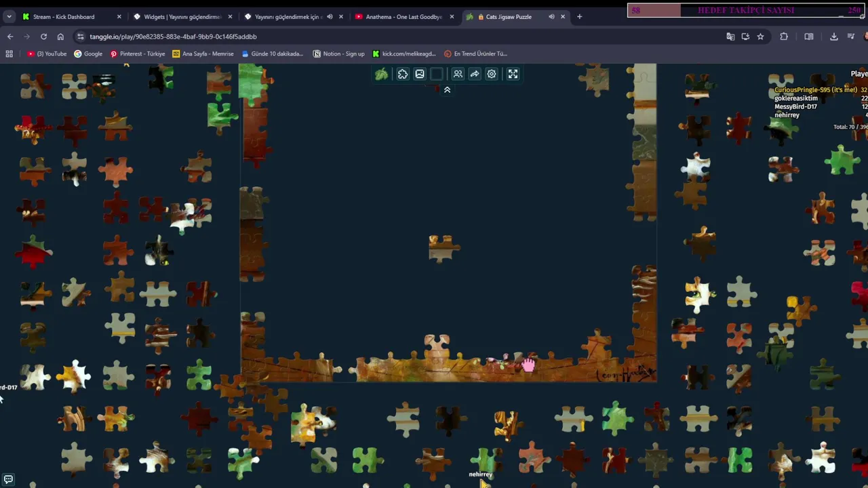Viewport: 868px width, 488px height.
Task: Mute audio on Cats Jigsaw Puzzle tab
Action: [x=551, y=16]
